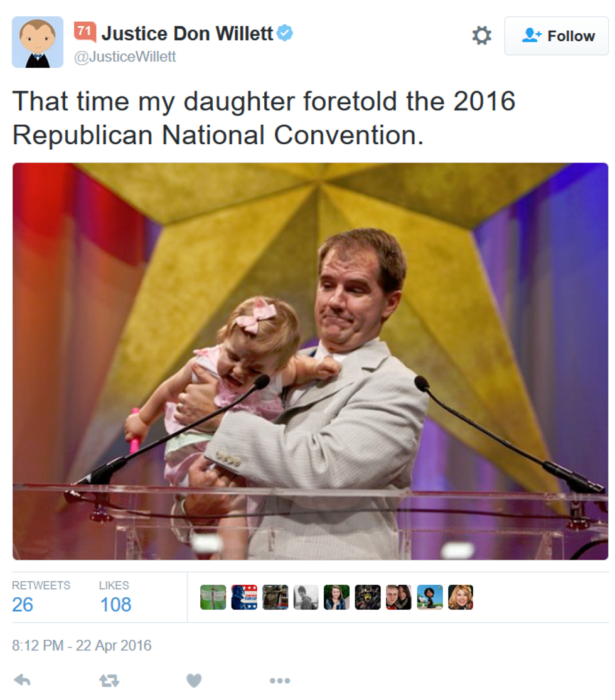615x700 pixels.
Task: Open the 8:12 PM - 22 Apr 2016 timestamp
Action: click(82, 645)
